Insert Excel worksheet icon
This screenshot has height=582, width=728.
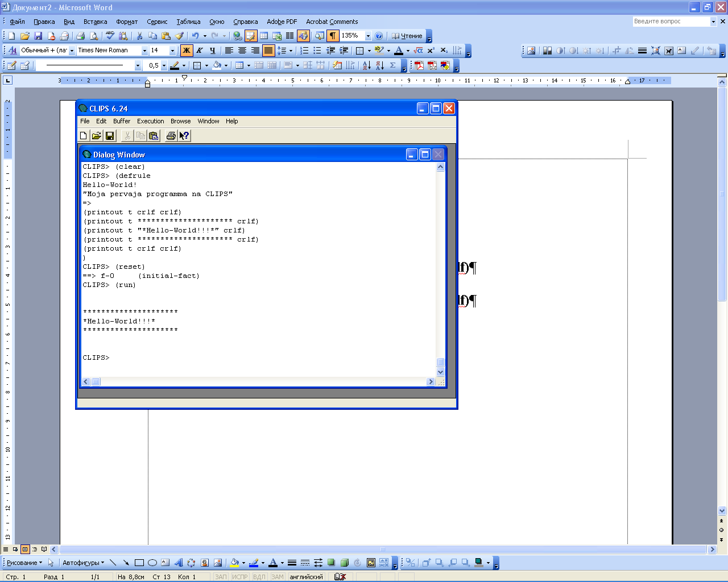point(277,36)
